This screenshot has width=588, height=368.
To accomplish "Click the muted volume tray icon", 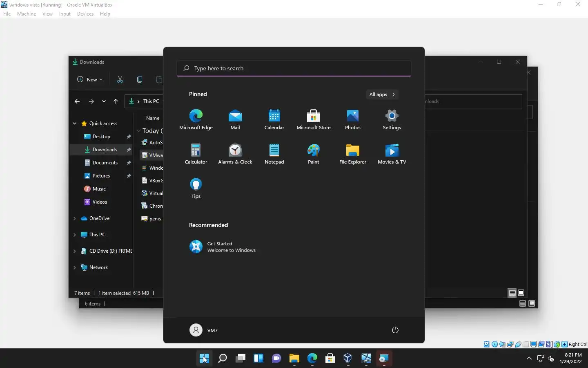I will pyautogui.click(x=550, y=359).
